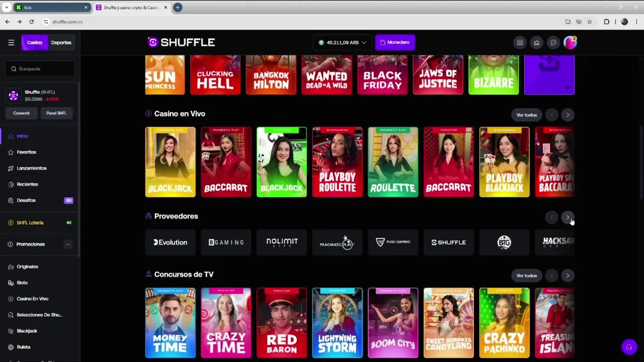Open the bet slip receipt icon

click(x=520, y=43)
